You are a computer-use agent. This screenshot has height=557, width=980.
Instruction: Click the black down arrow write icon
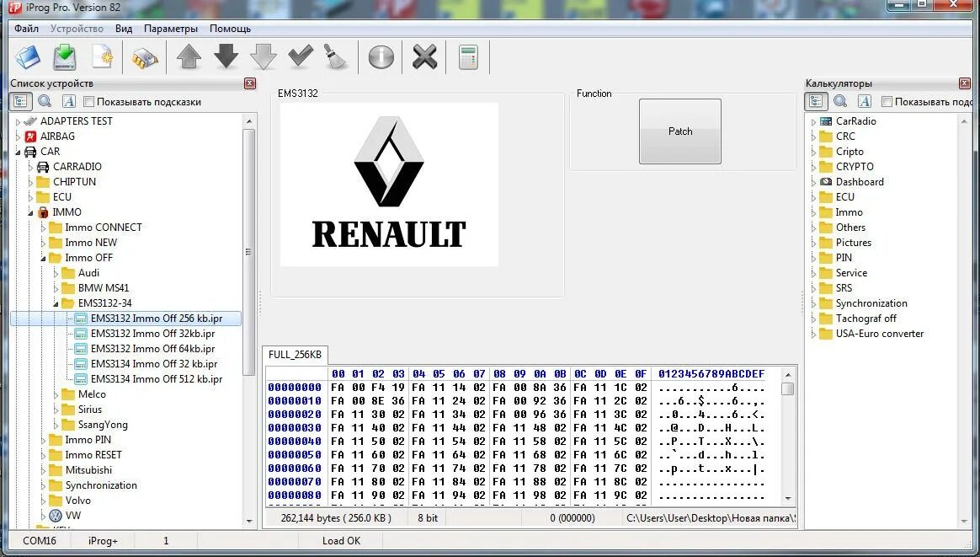tap(226, 56)
